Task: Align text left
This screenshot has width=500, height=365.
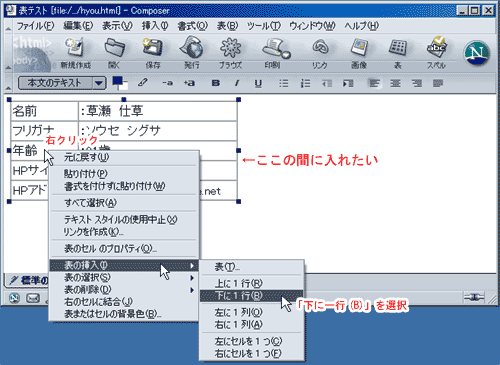Action: (x=374, y=83)
